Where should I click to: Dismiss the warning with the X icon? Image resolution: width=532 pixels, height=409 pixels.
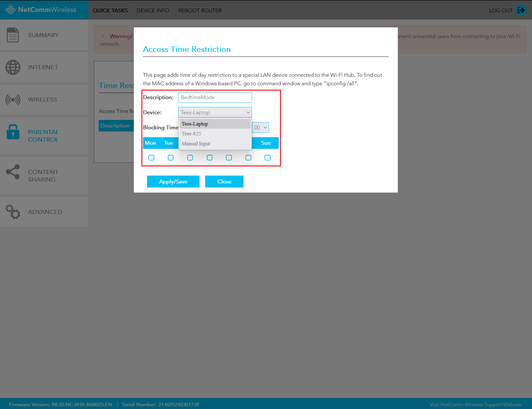(x=103, y=36)
